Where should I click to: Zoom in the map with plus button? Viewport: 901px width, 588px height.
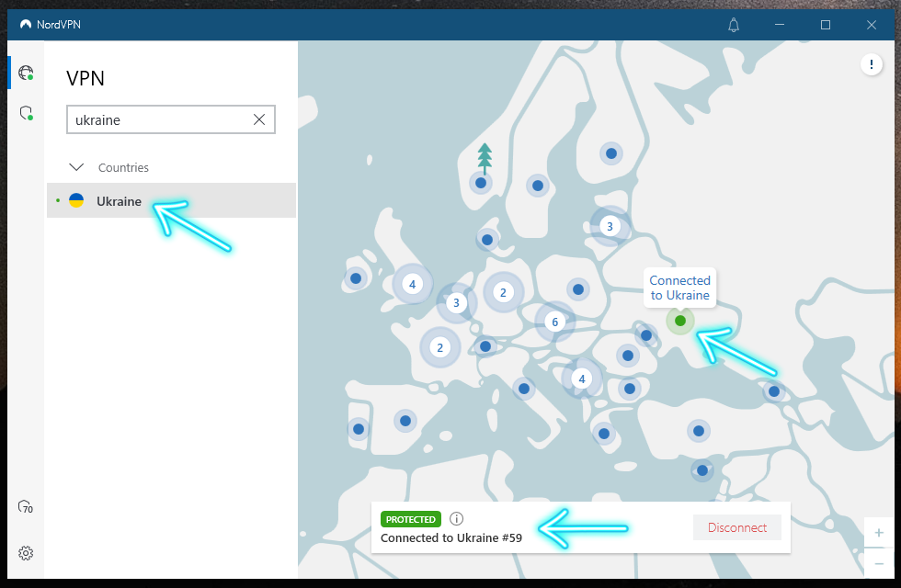click(x=879, y=533)
